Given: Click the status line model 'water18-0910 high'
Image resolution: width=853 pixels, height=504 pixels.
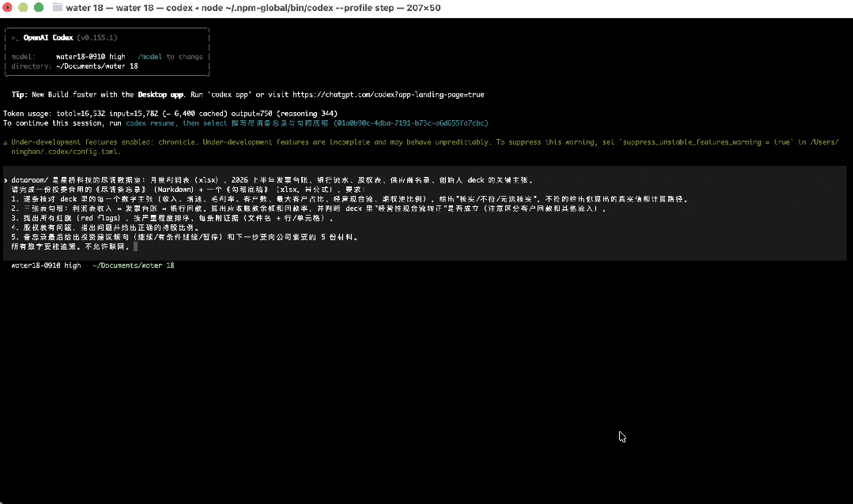Looking at the screenshot, I should [x=46, y=265].
